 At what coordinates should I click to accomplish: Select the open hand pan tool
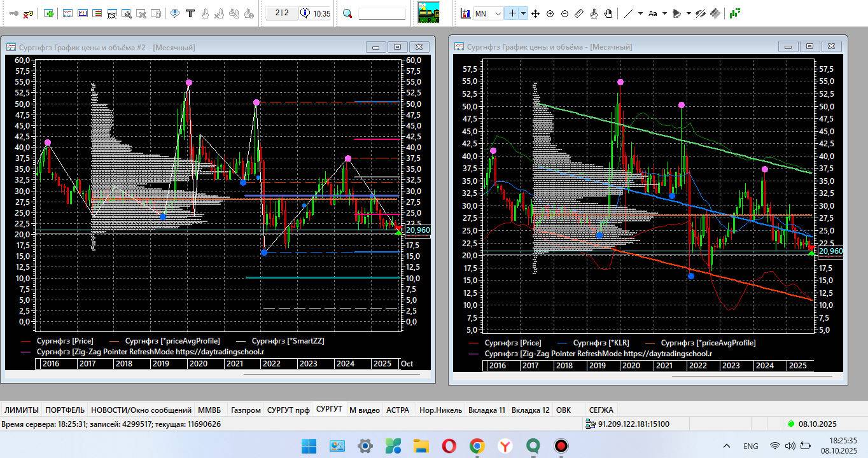pos(608,13)
